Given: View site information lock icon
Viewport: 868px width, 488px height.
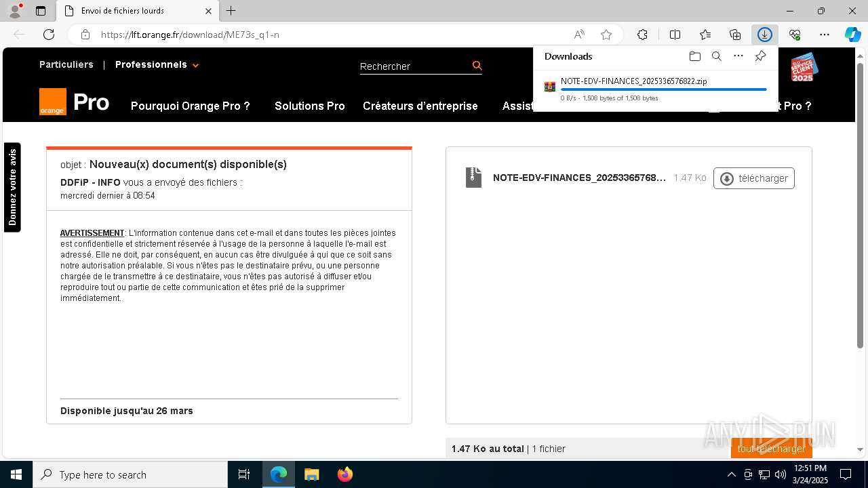Looking at the screenshot, I should [85, 35].
